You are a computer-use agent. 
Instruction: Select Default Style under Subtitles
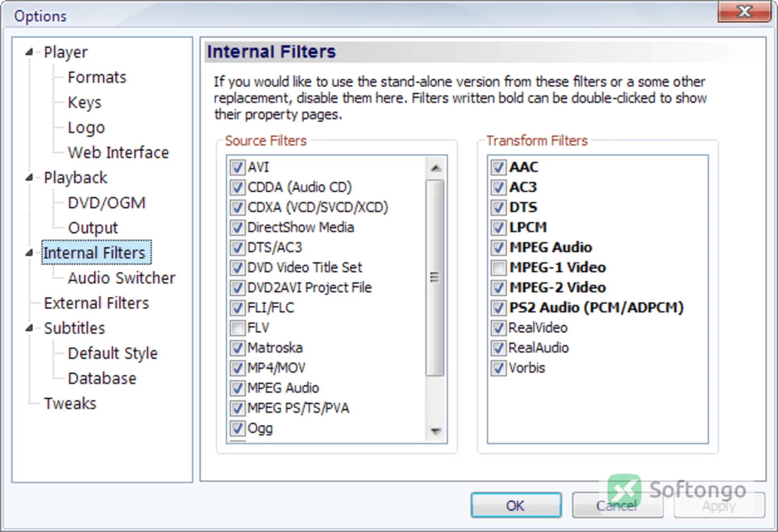[x=113, y=353]
